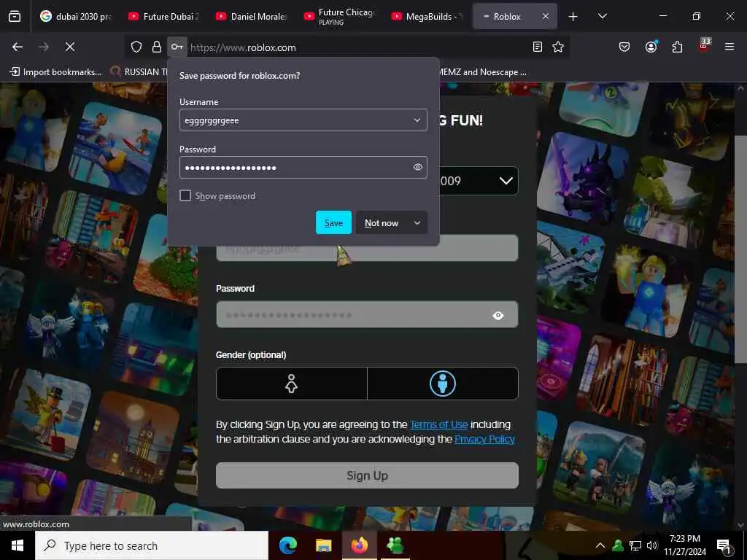Image resolution: width=747 pixels, height=560 pixels.
Task: Open the RUSSIAN bookmark
Action: (x=139, y=72)
